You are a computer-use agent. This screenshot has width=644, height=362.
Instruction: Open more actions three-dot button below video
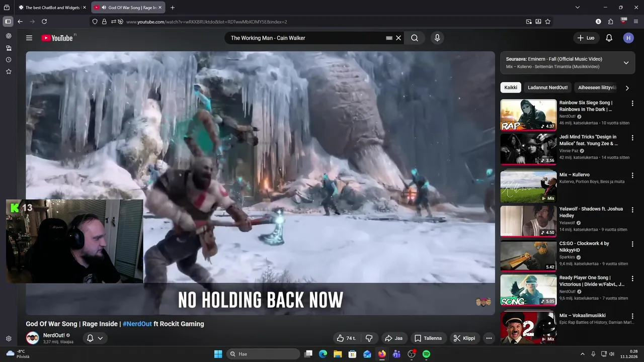489,338
